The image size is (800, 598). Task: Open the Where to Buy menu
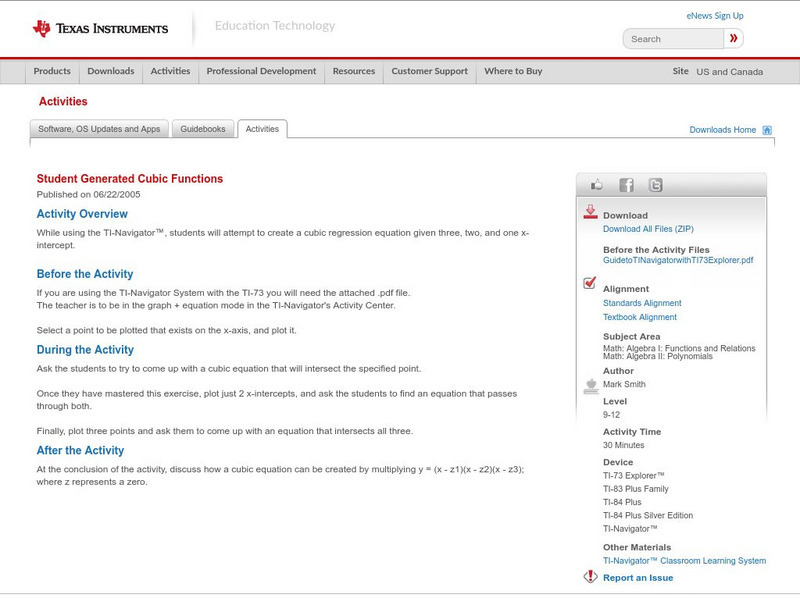pos(513,71)
